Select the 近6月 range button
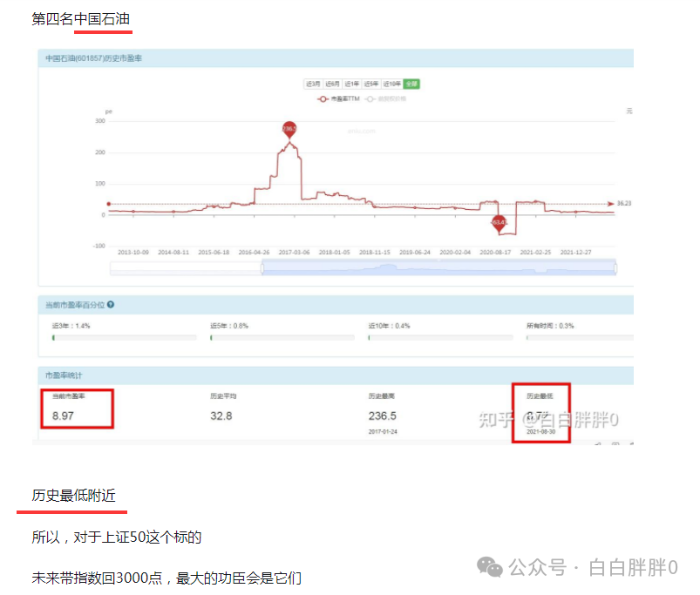This screenshot has height=595, width=700. click(332, 84)
